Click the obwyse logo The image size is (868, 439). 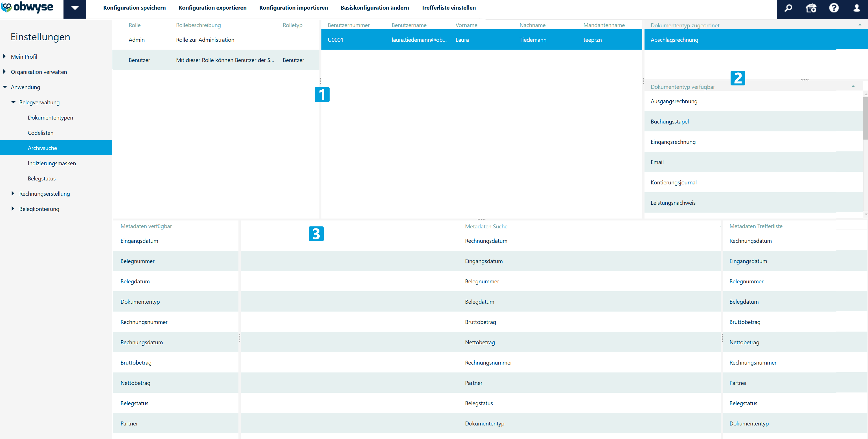pos(27,7)
